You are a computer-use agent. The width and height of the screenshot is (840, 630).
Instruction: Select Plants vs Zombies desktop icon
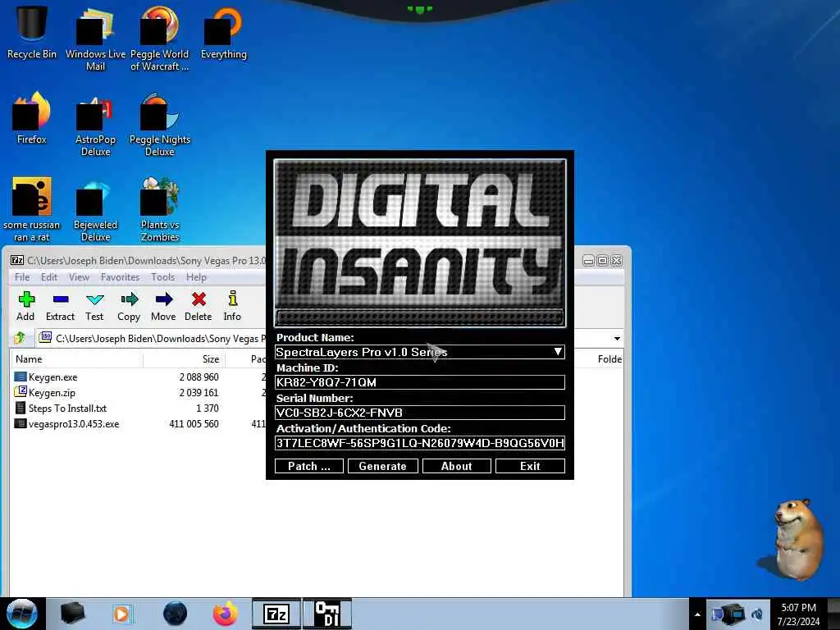pos(160,209)
